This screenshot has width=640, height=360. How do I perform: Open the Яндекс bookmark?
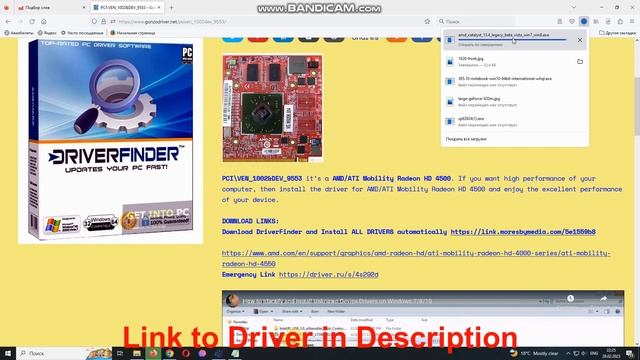tap(47, 33)
